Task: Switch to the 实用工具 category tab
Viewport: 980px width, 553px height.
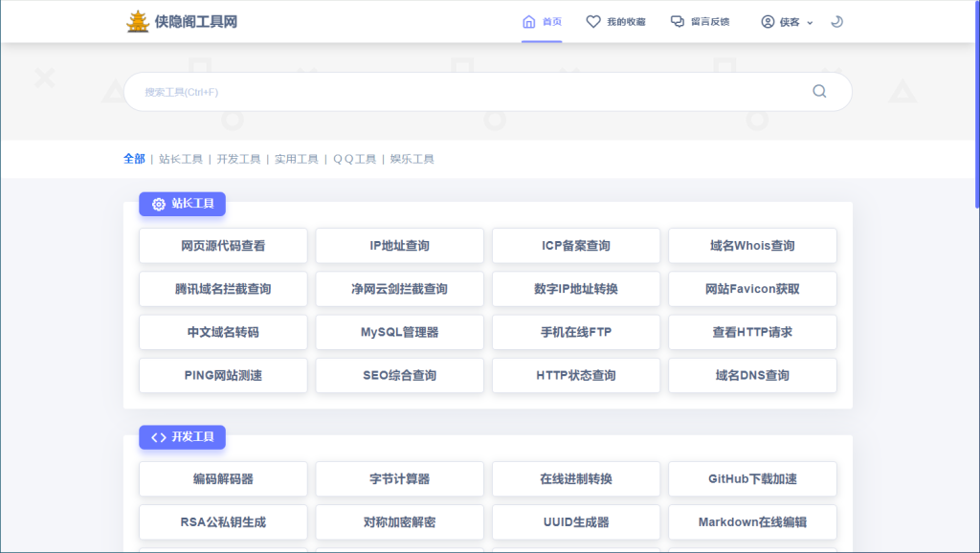Action: (297, 159)
